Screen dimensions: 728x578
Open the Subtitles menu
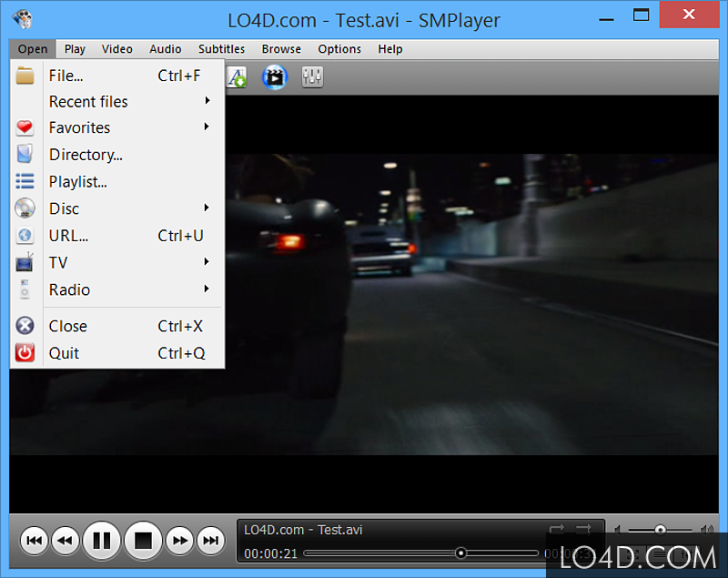pos(221,49)
